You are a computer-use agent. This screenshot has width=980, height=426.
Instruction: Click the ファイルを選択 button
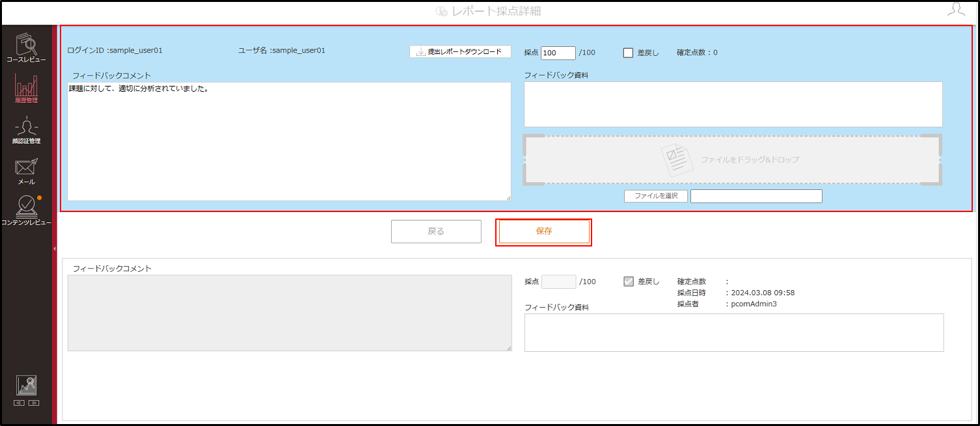656,196
